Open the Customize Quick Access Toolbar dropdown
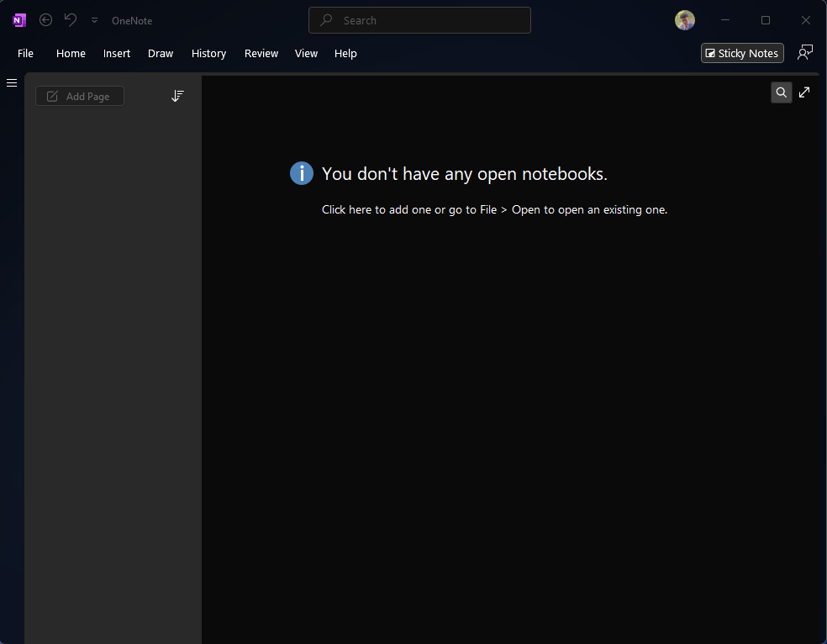This screenshot has width=827, height=644. pyautogui.click(x=94, y=20)
